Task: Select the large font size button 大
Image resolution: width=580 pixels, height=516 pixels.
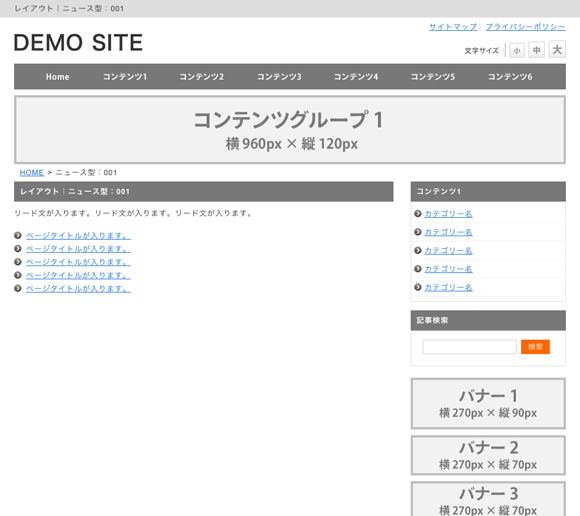Action: 557,49
